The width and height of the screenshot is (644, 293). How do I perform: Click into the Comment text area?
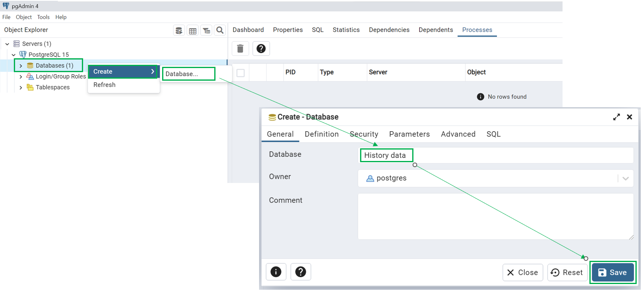tap(496, 216)
